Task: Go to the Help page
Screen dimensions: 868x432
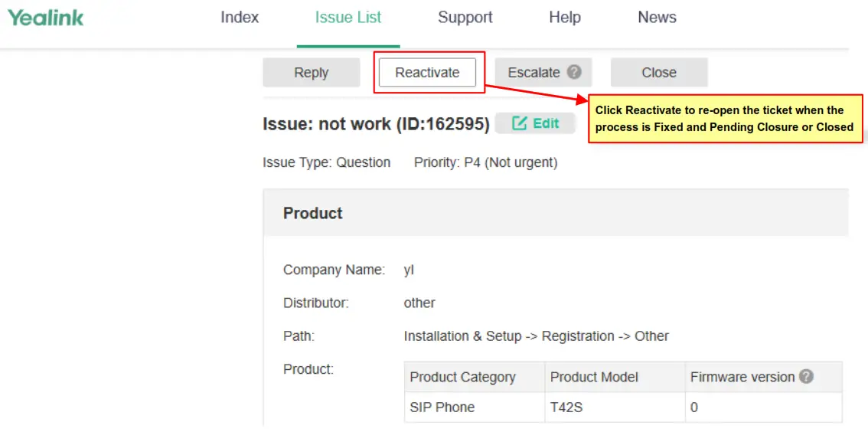Action: [565, 18]
